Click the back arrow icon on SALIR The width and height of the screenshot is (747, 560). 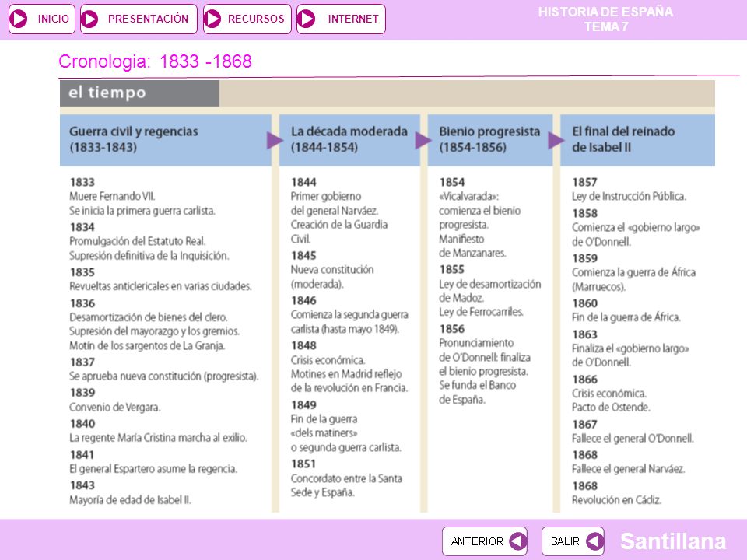(594, 541)
